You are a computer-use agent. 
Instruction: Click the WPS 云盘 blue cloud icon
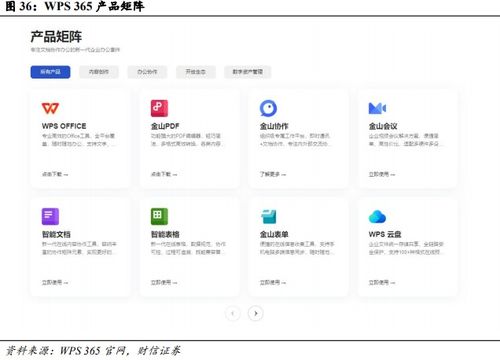click(x=377, y=217)
